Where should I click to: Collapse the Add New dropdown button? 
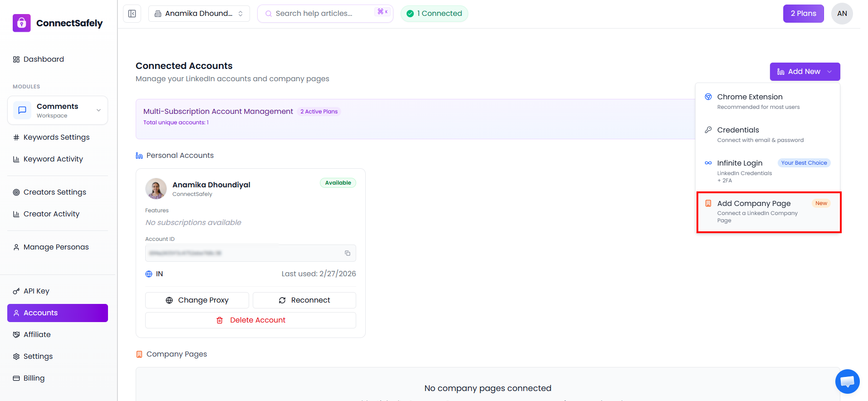click(x=805, y=72)
